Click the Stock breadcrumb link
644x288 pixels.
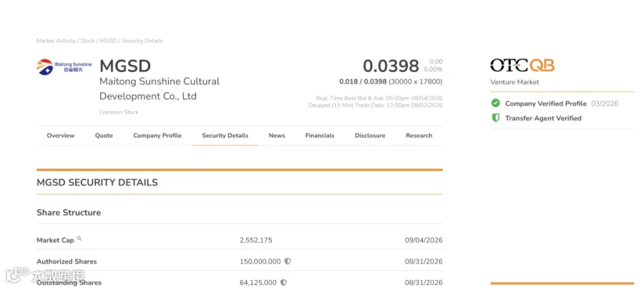tap(87, 41)
